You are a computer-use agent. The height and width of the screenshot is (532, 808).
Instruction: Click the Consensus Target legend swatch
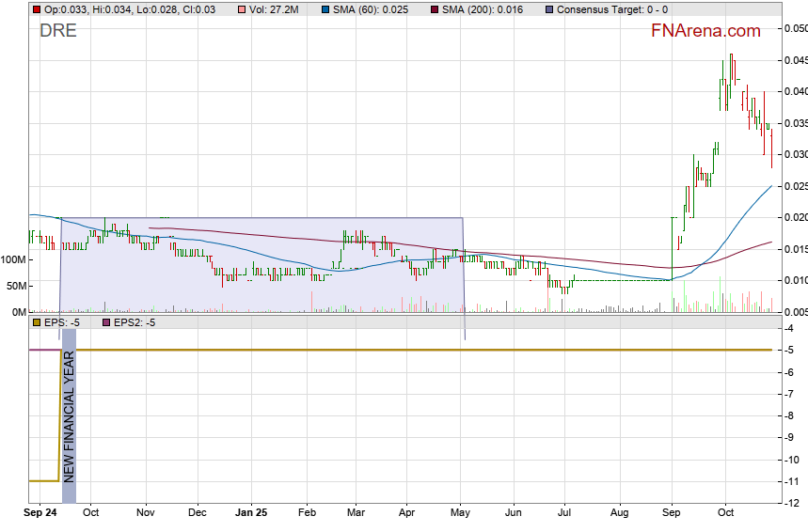[x=549, y=9]
